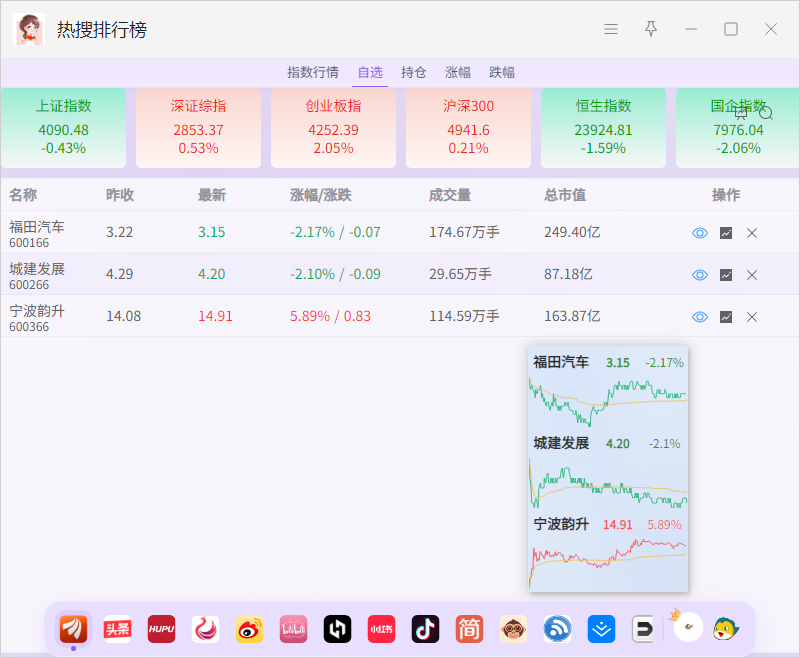This screenshot has height=658, width=800.
Task: Click the 城建发展 mini trend chart
Action: pos(608,484)
